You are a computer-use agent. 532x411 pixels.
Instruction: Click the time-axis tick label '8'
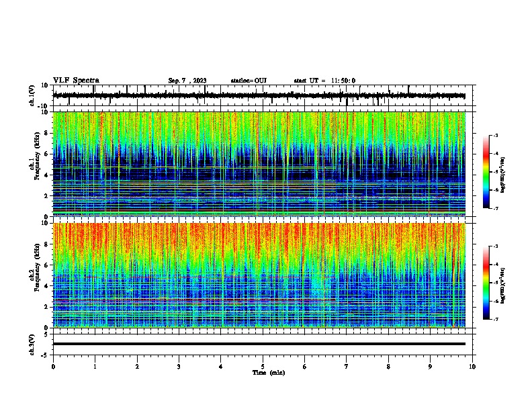click(388, 367)
